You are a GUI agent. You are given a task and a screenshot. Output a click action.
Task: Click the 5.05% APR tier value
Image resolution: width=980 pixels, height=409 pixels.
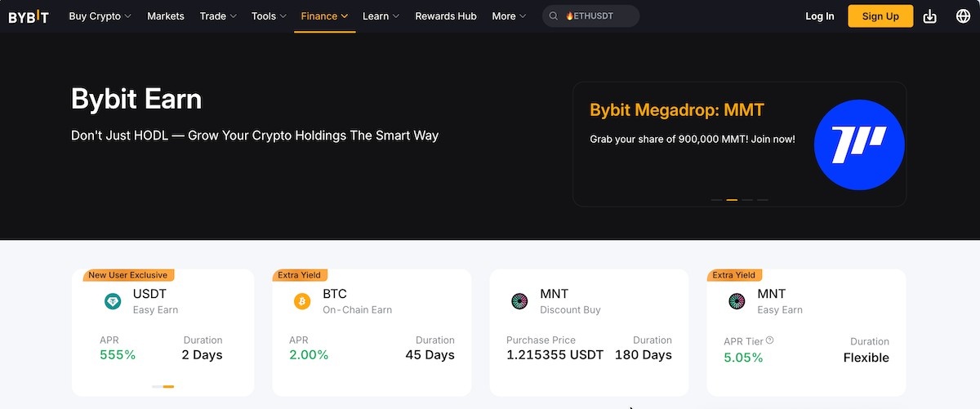click(743, 358)
